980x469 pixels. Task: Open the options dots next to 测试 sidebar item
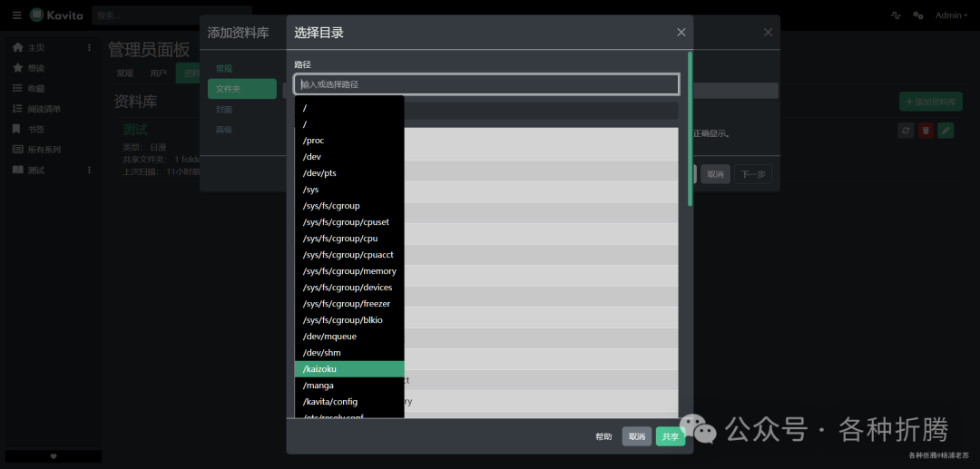[x=89, y=170]
